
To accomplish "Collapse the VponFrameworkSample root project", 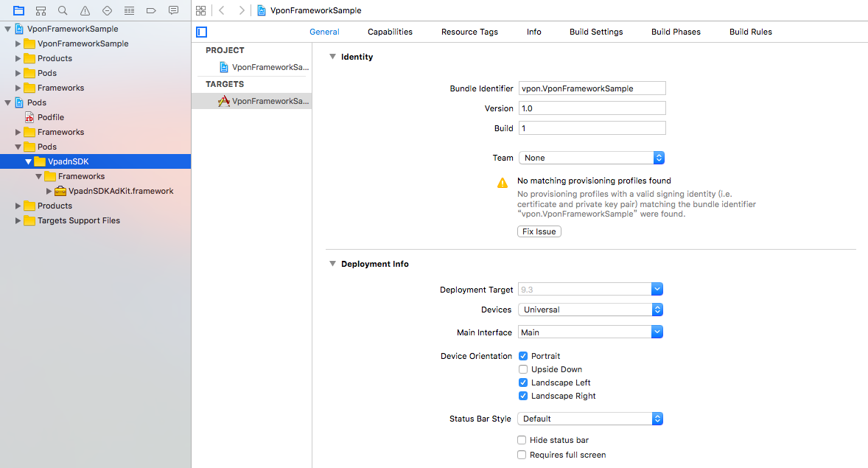I will click(8, 29).
